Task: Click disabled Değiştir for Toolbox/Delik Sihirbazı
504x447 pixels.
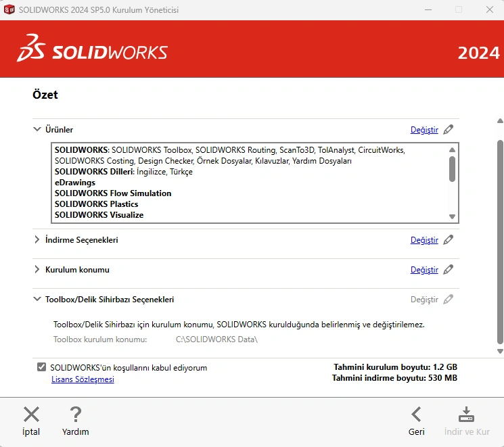Action: coord(424,300)
